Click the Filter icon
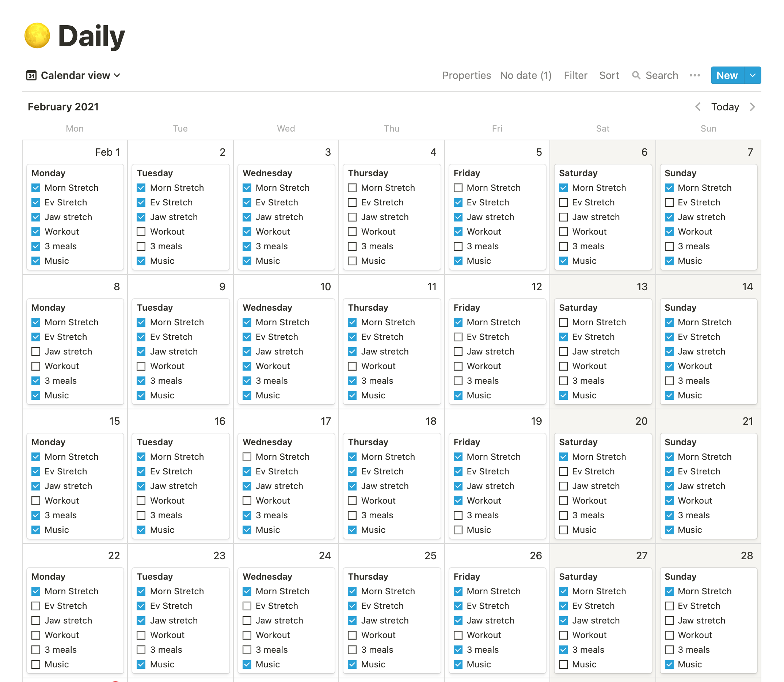The image size is (784, 682). [x=575, y=75]
